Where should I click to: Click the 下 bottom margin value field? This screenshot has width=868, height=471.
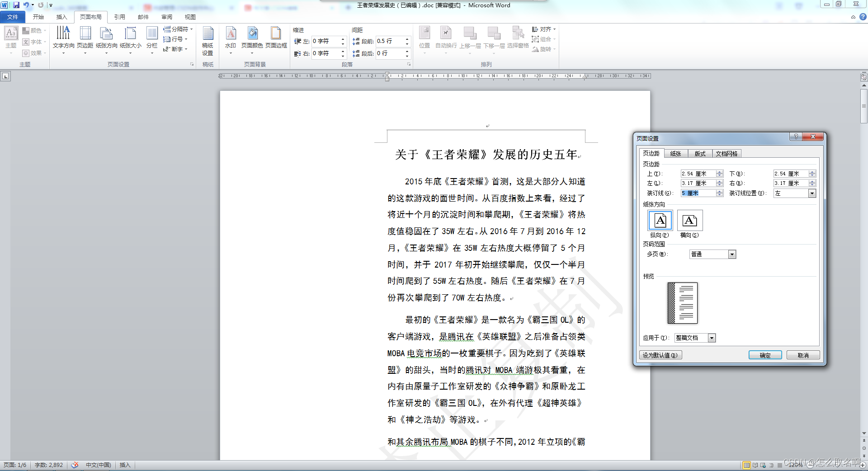791,174
